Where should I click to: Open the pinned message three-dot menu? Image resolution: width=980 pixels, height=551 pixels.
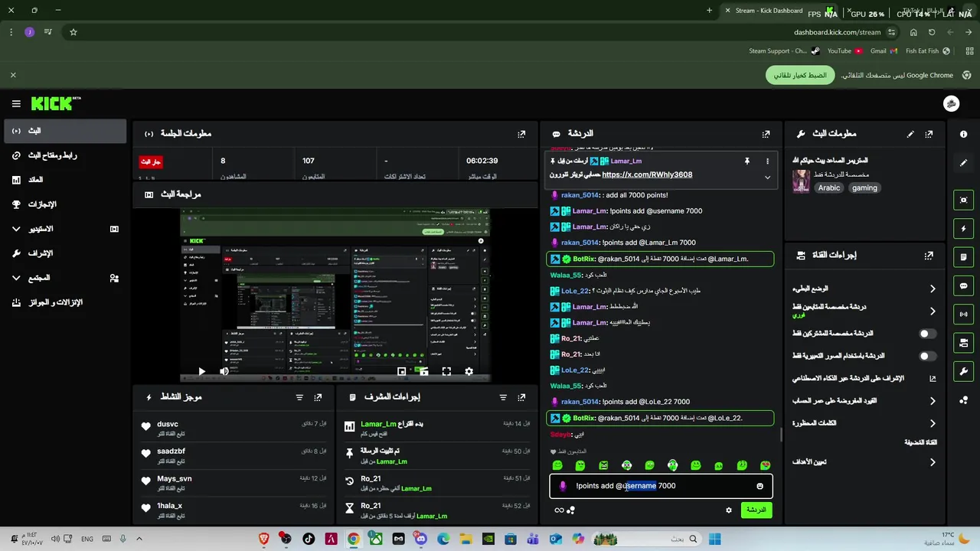click(x=767, y=161)
